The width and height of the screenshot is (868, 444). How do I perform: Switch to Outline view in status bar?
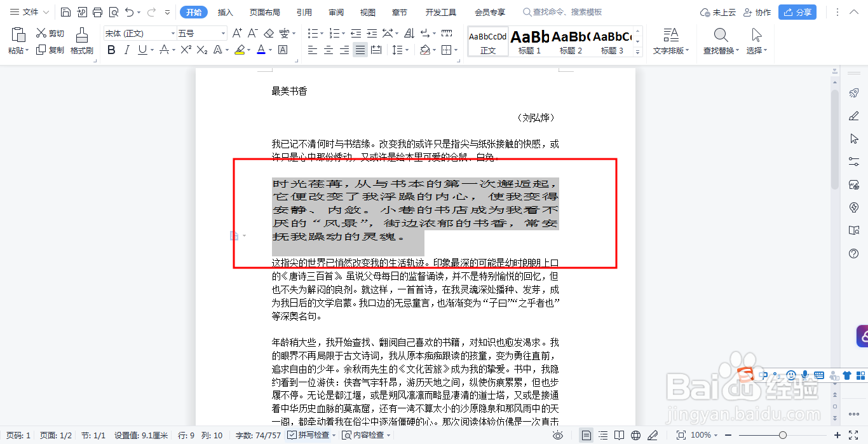coord(603,435)
